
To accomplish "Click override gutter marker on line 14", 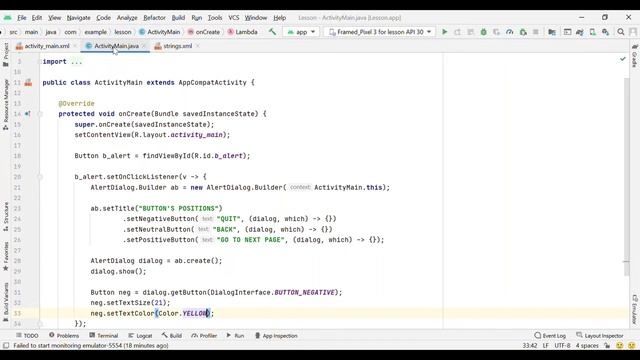I will click(x=27, y=114).
